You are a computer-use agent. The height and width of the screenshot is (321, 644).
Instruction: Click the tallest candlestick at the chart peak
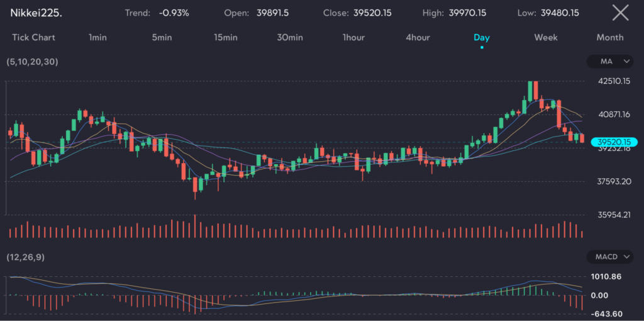[x=533, y=91]
